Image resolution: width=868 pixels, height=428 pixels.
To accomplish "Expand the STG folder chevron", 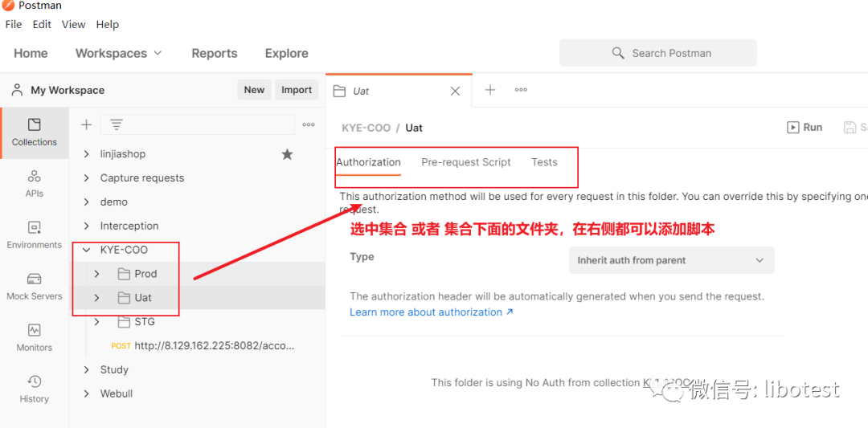I will [x=97, y=322].
